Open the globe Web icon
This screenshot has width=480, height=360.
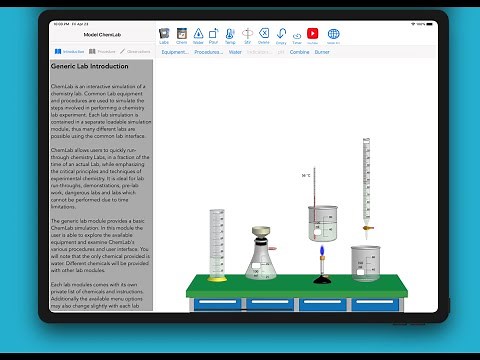(x=333, y=36)
